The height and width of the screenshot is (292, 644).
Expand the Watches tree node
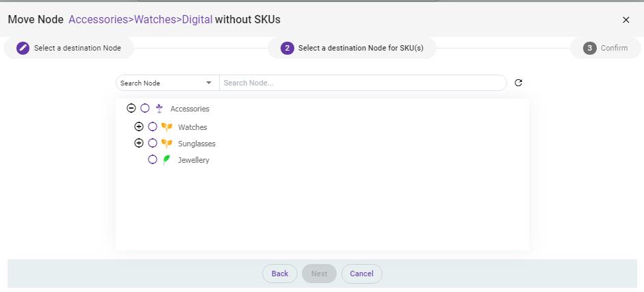coord(139,127)
